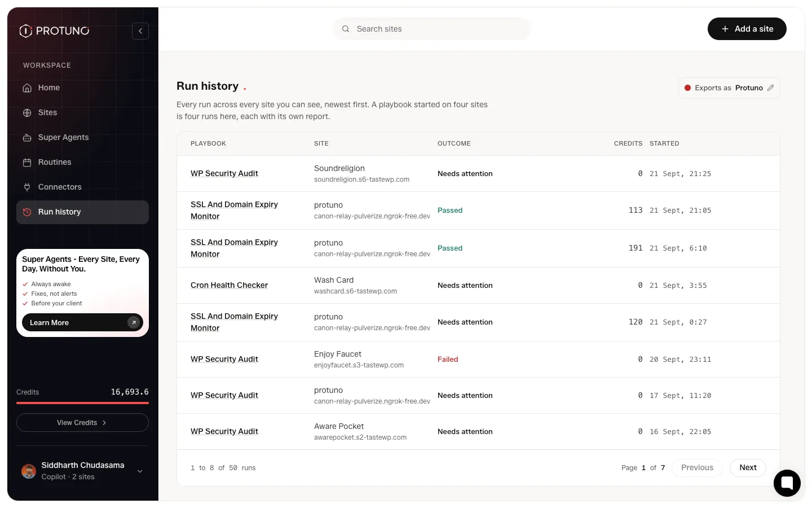The height and width of the screenshot is (508, 812).
Task: Expand the Siddharth Chudasama account menu
Action: coord(140,471)
